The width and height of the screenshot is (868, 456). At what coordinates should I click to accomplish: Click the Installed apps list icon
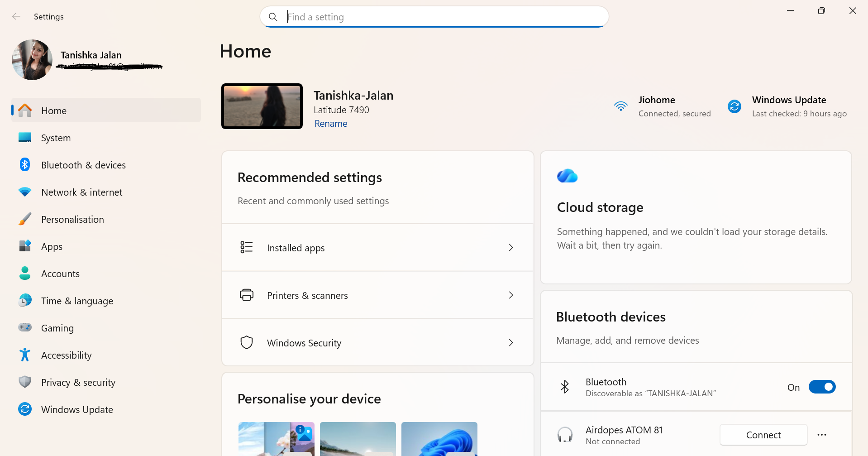tap(247, 247)
